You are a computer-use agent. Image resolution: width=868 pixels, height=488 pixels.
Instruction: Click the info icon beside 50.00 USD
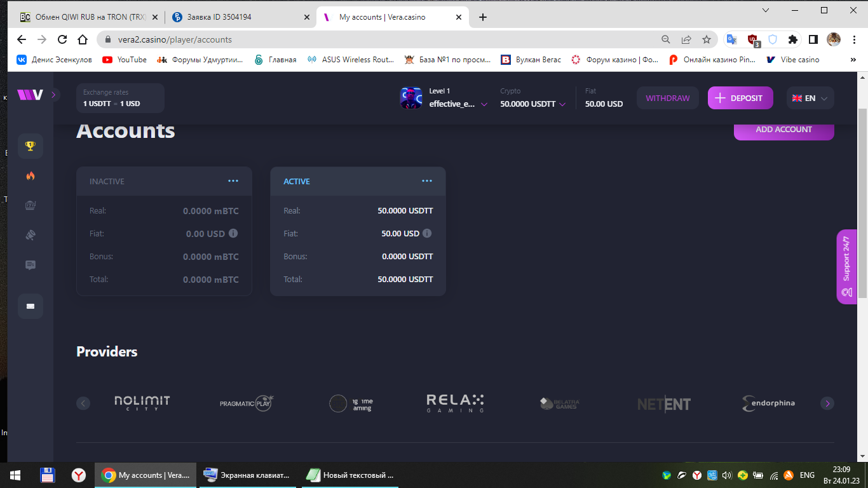[427, 233]
